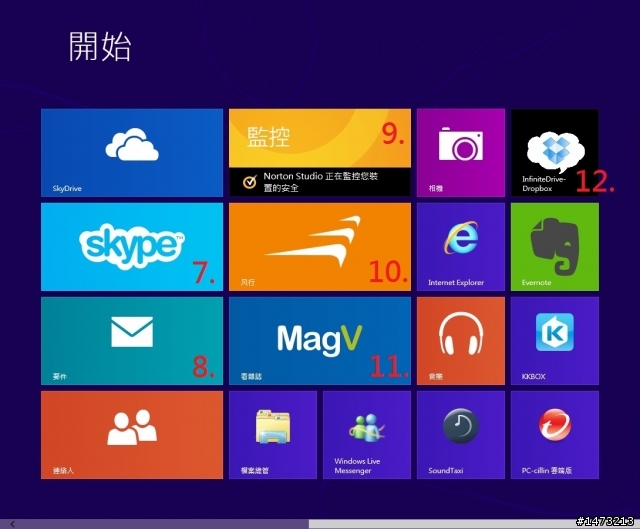Launch the Skype tile
The image size is (640, 529).
click(x=132, y=247)
